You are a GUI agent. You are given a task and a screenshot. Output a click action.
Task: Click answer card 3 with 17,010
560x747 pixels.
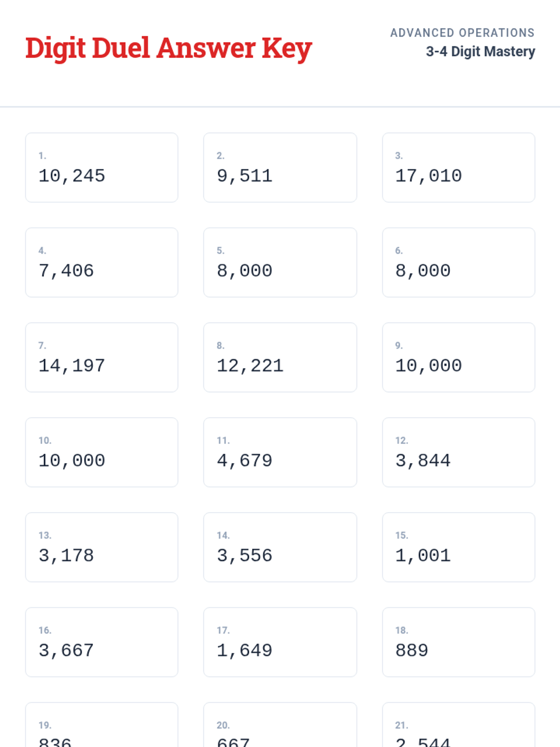[x=458, y=168]
